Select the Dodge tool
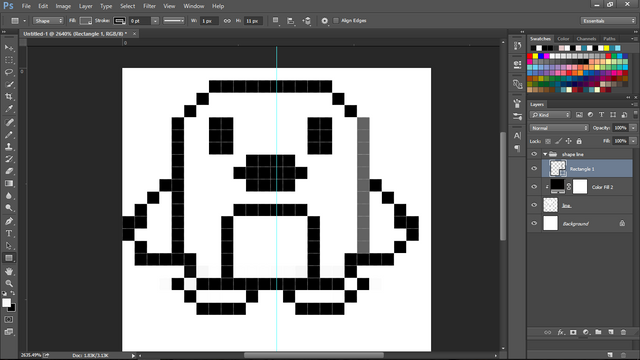This screenshot has height=360, width=640. 9,208
